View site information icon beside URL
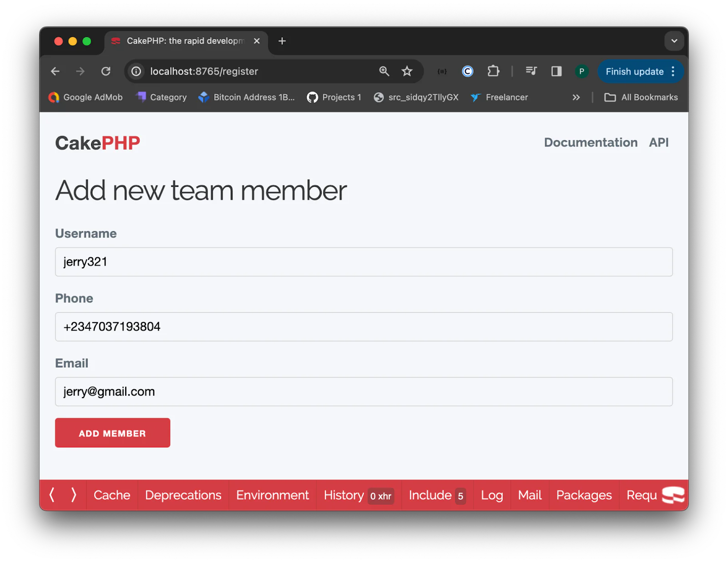 coord(136,71)
